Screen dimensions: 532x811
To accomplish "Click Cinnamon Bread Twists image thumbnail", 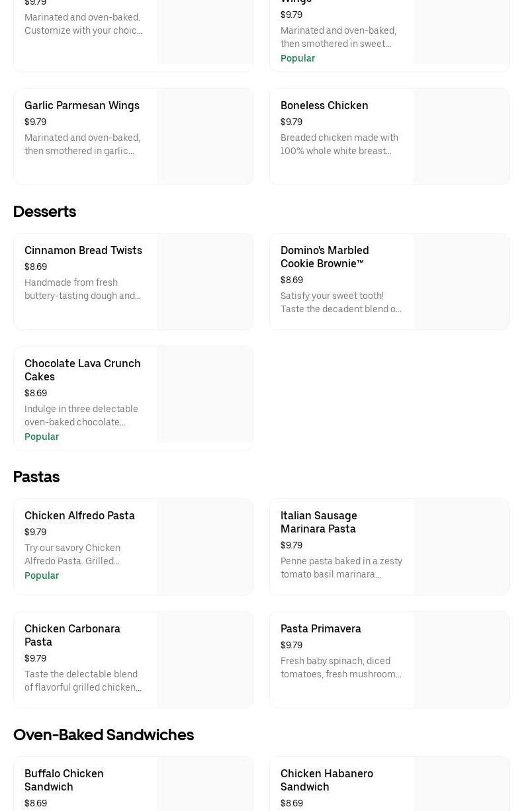I will [x=205, y=281].
